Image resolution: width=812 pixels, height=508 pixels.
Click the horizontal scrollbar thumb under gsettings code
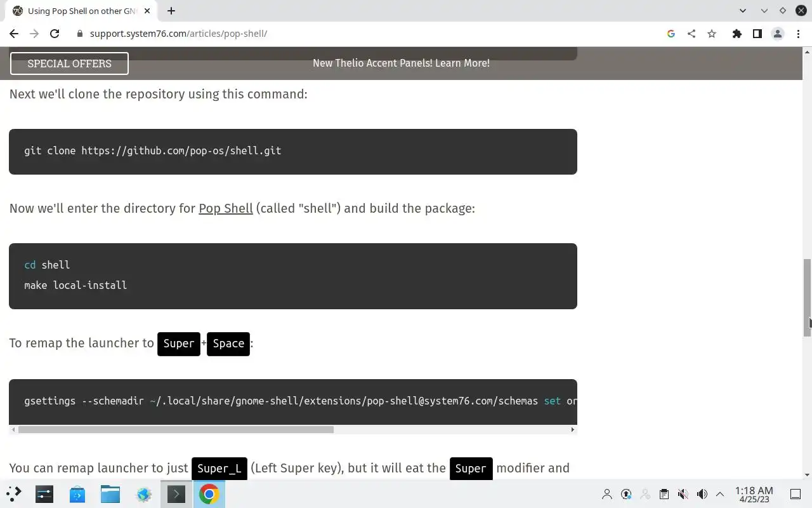(x=176, y=429)
